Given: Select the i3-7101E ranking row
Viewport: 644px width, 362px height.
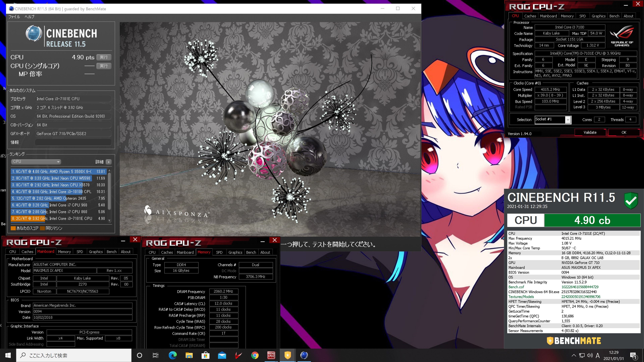Looking at the screenshot, I should click(59, 218).
